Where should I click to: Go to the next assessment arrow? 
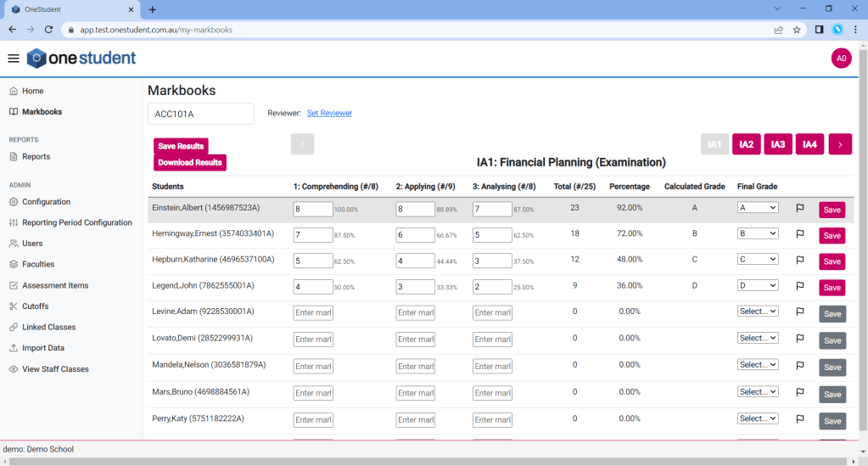pyautogui.click(x=840, y=144)
